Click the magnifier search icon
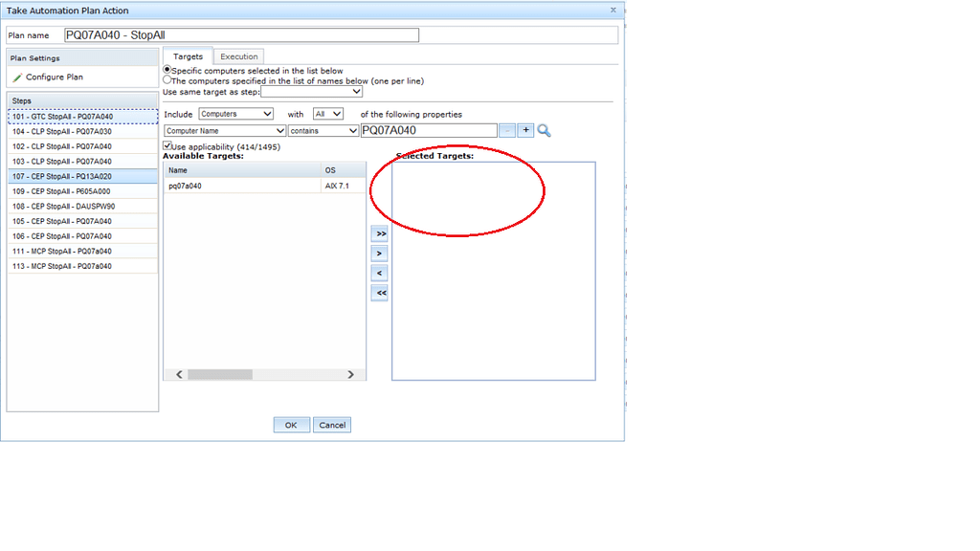This screenshot has width=980, height=551. pyautogui.click(x=544, y=131)
